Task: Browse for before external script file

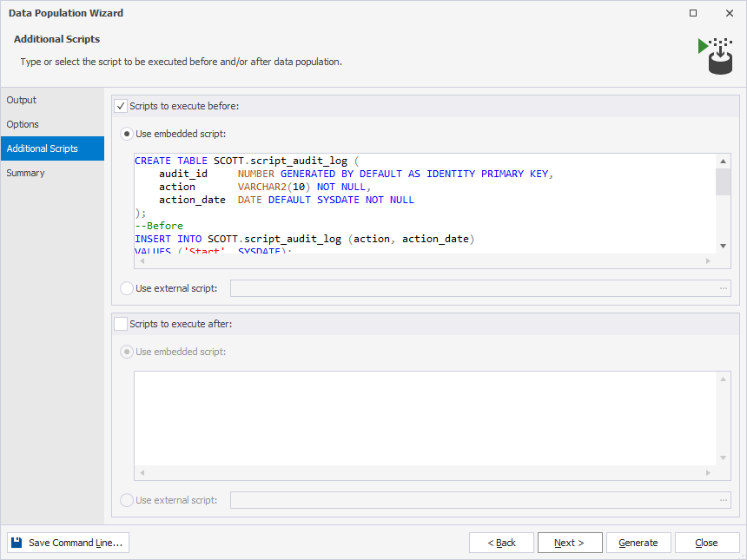Action: pos(724,288)
